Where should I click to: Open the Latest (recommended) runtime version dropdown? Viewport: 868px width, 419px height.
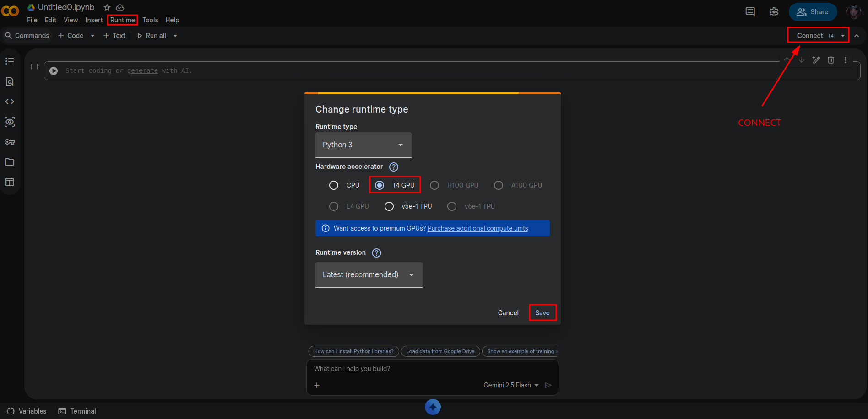point(369,275)
